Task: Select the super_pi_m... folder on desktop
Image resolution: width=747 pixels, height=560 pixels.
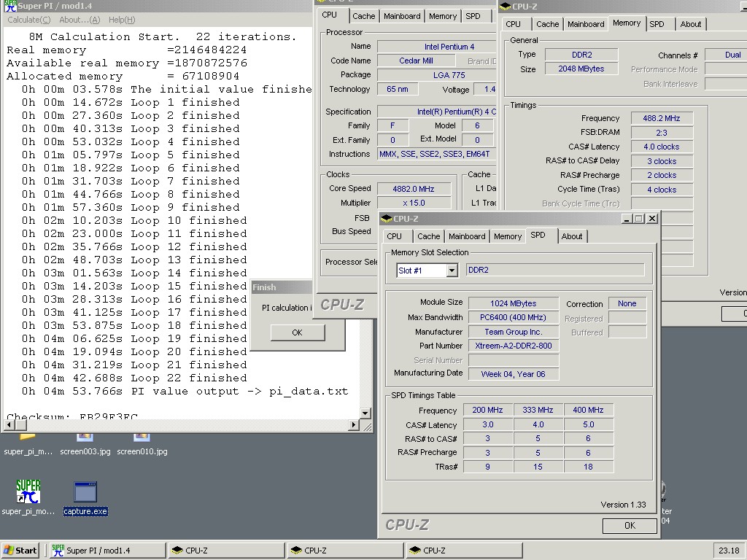Action: [28, 446]
